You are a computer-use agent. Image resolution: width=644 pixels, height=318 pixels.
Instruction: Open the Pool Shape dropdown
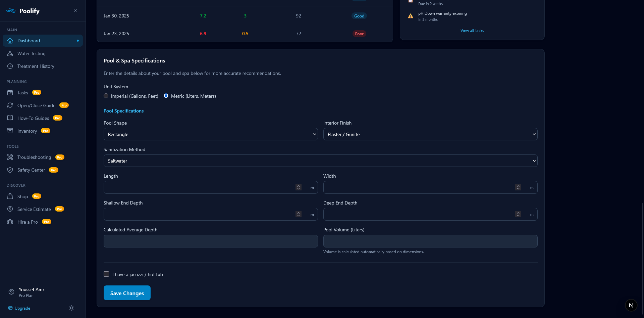(x=210, y=134)
